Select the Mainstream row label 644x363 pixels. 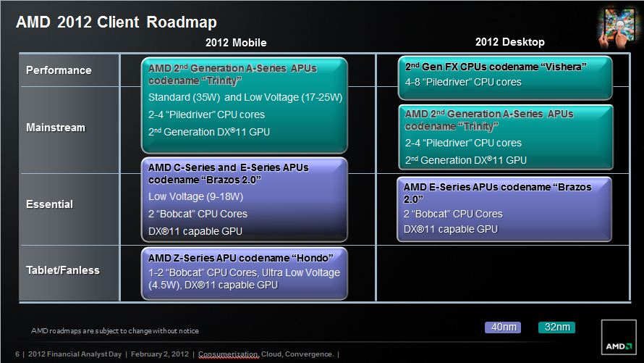click(x=56, y=128)
